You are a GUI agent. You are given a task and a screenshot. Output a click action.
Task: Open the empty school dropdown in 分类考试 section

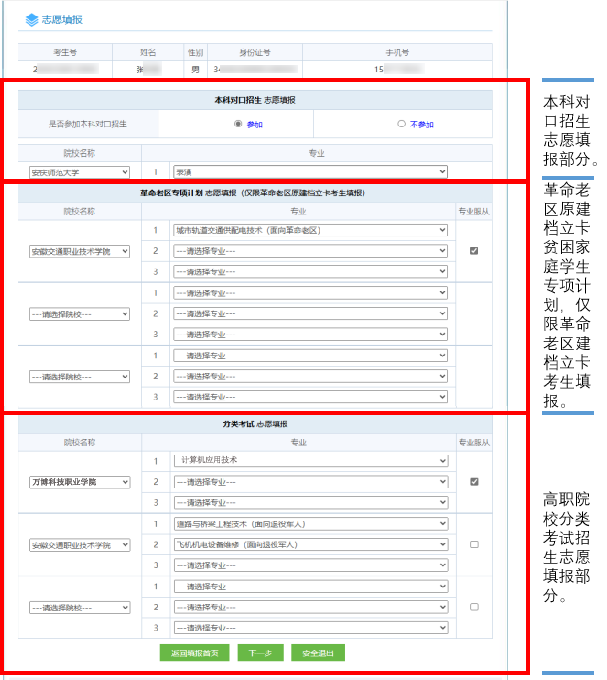79,607
